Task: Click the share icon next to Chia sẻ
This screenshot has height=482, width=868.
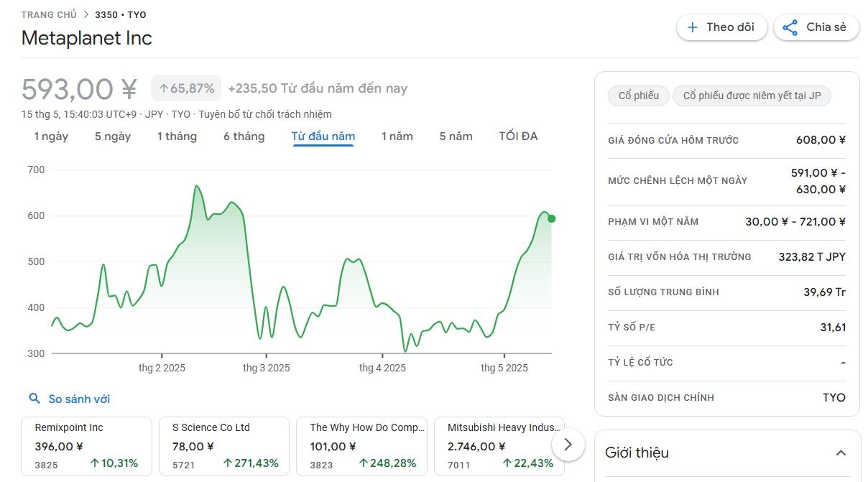Action: tap(790, 27)
